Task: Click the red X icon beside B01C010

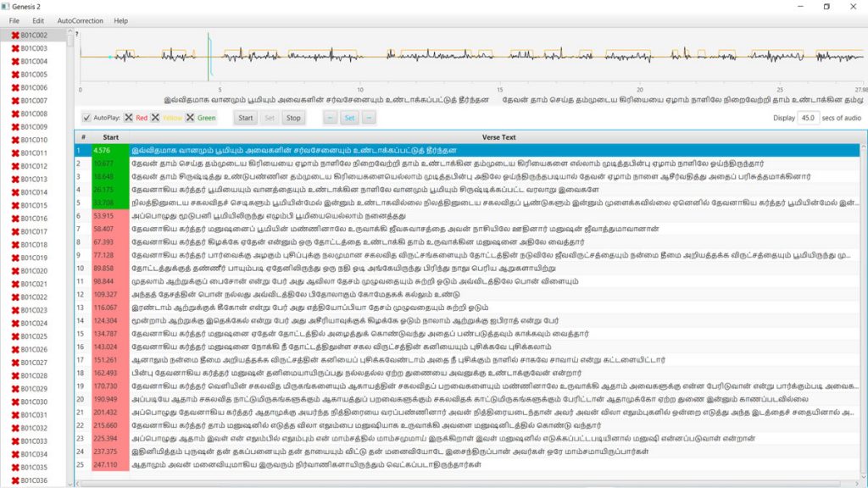Action: coord(15,140)
